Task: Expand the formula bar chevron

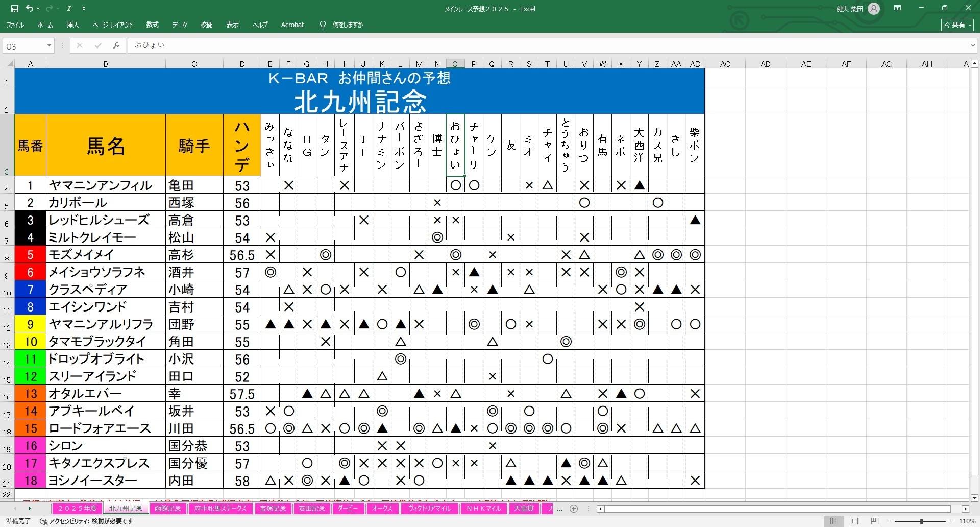Action: pyautogui.click(x=972, y=46)
